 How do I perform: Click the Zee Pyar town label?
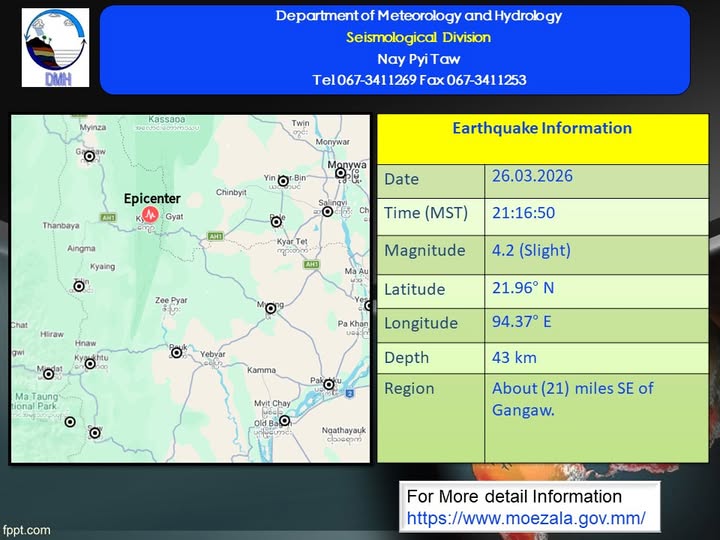point(171,300)
